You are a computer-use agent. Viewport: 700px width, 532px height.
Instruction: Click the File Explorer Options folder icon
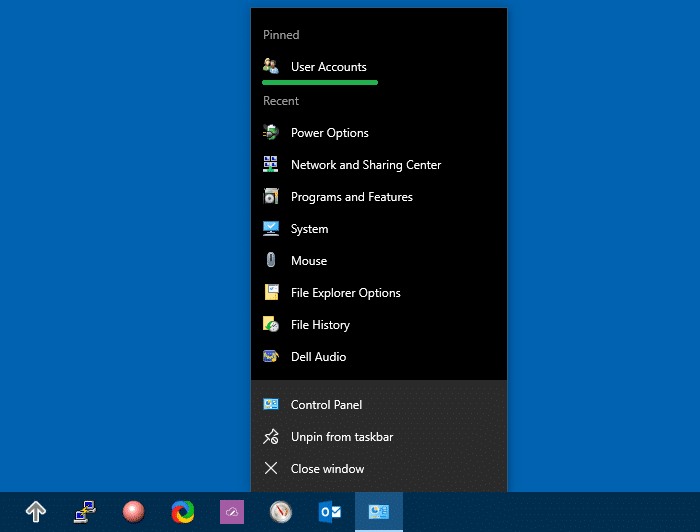click(271, 292)
